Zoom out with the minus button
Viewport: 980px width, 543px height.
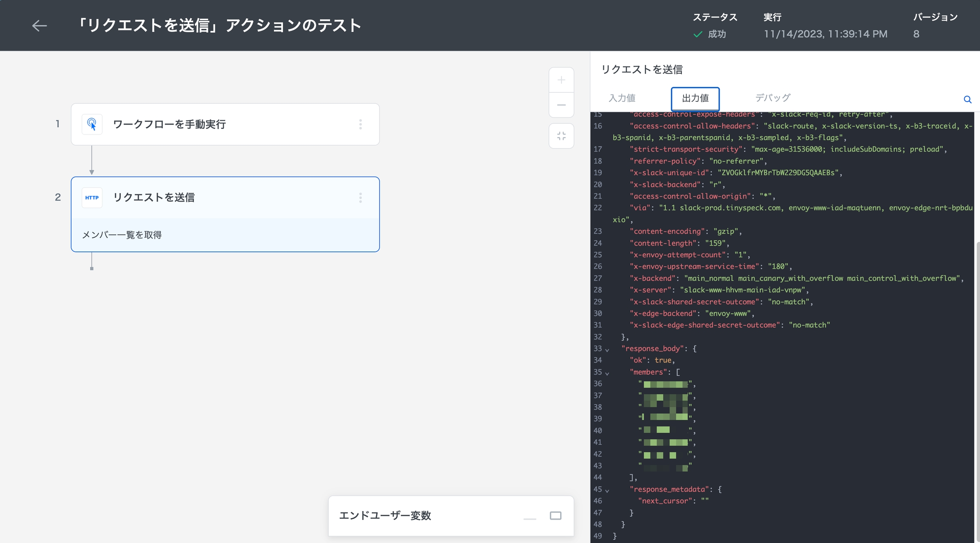click(561, 105)
